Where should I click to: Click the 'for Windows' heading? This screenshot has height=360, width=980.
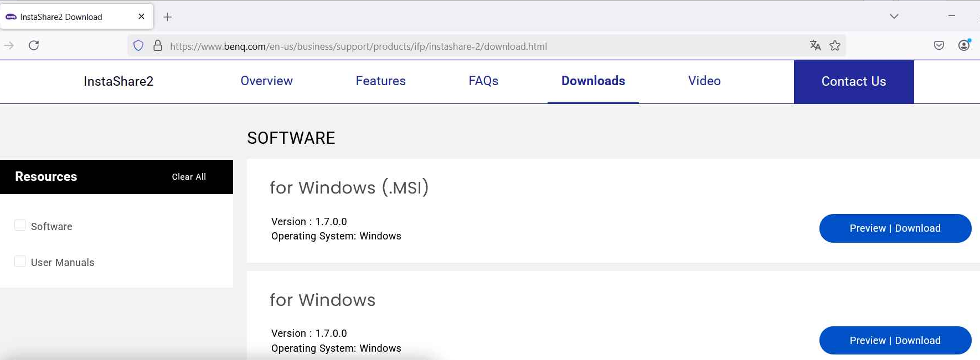tap(322, 300)
